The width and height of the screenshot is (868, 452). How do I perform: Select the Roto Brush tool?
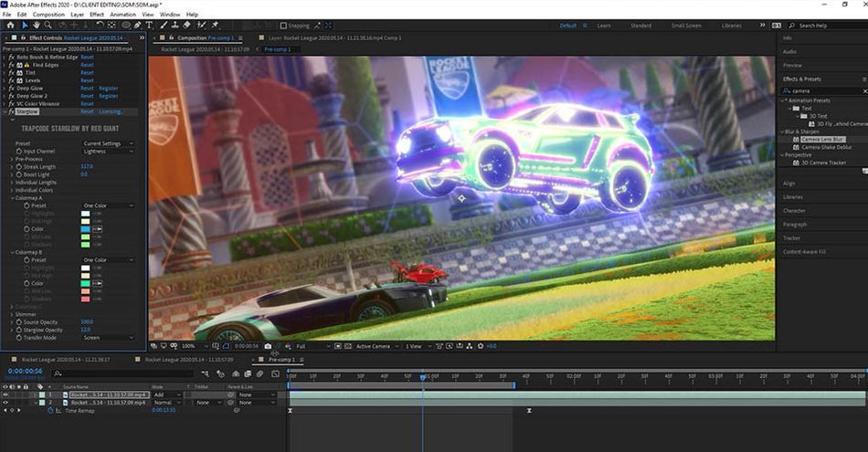[x=202, y=25]
